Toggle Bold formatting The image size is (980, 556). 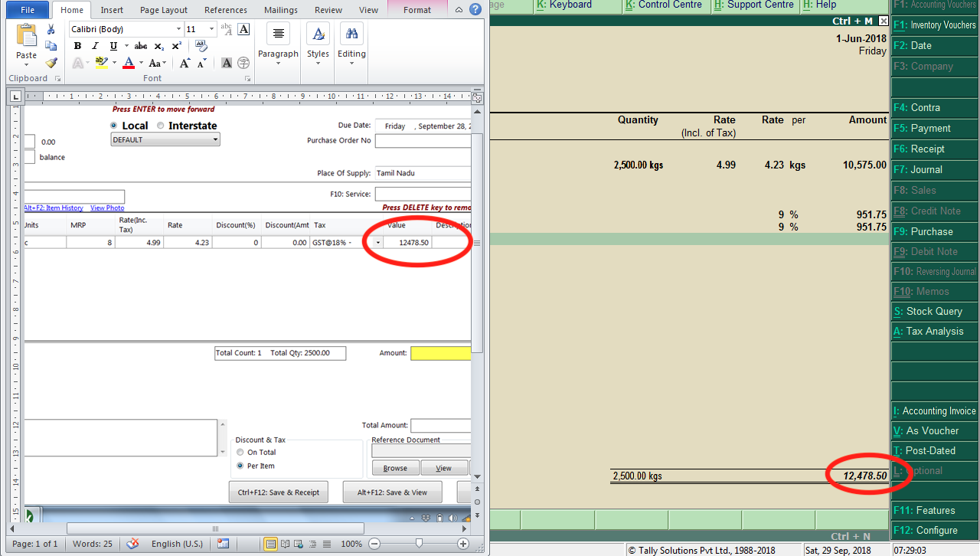77,46
